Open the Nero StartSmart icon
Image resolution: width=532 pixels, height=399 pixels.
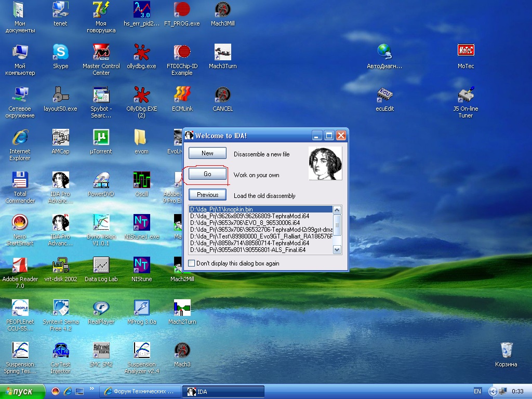point(20,222)
